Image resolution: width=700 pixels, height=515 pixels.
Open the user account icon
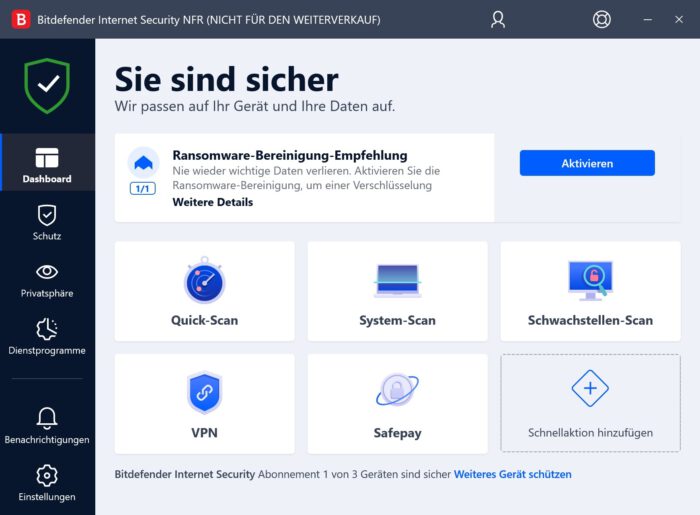[498, 20]
